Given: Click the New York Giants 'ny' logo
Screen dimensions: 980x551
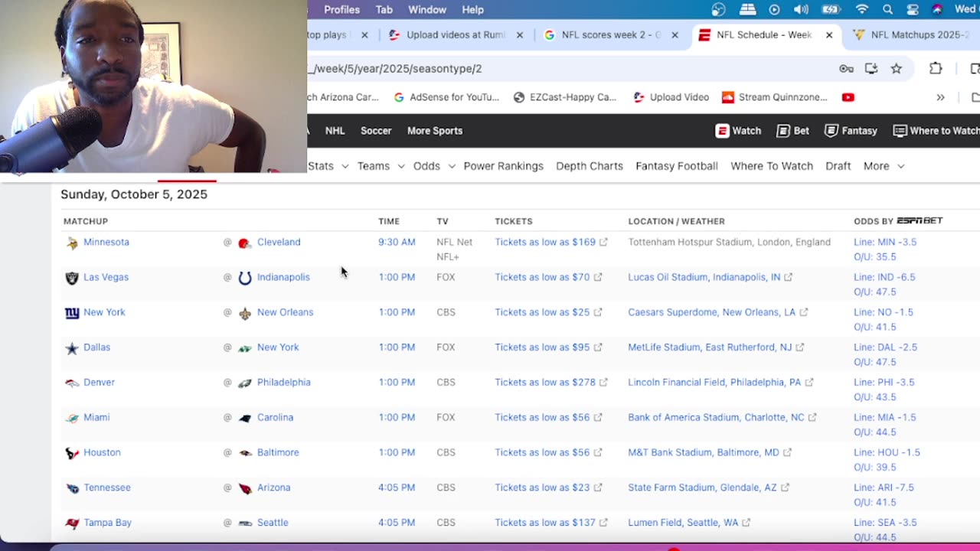Looking at the screenshot, I should coord(72,313).
